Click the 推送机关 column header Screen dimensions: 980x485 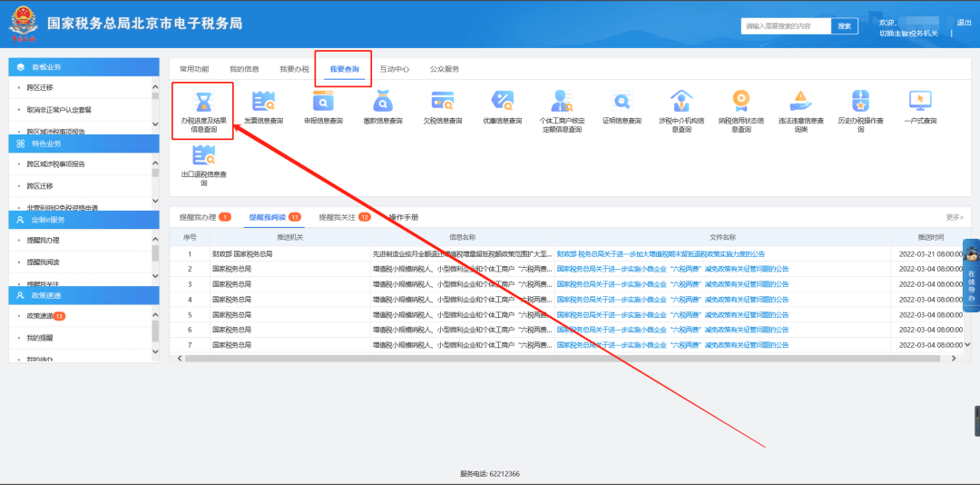[290, 237]
